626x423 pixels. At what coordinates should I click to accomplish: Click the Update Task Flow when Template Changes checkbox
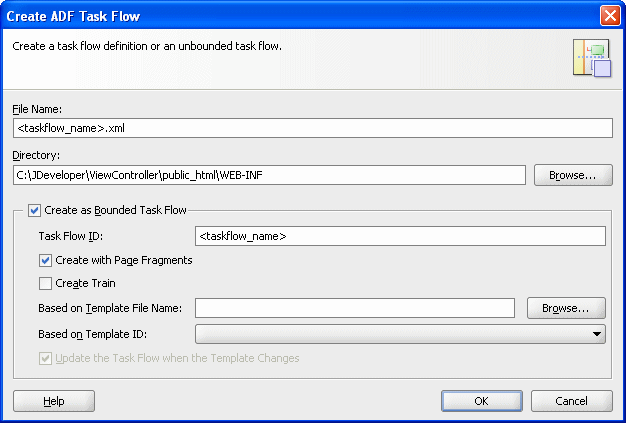tap(45, 358)
